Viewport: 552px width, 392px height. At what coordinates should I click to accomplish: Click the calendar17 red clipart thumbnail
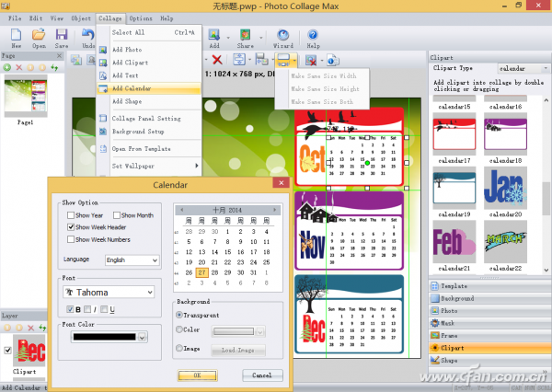(x=454, y=134)
